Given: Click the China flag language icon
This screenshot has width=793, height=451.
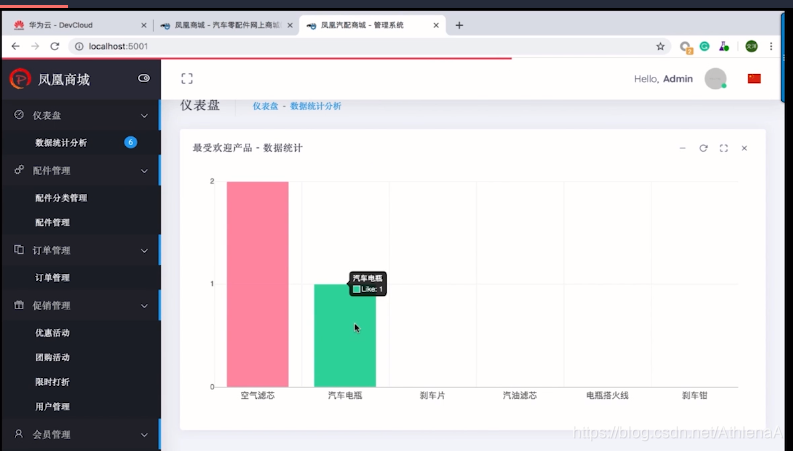Looking at the screenshot, I should click(754, 78).
